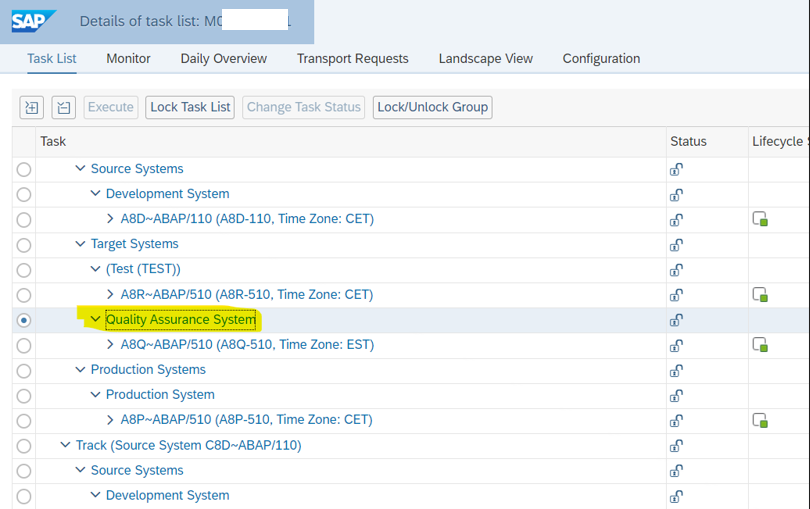This screenshot has width=810, height=509.
Task: Click the Lock Task List button
Action: (190, 107)
